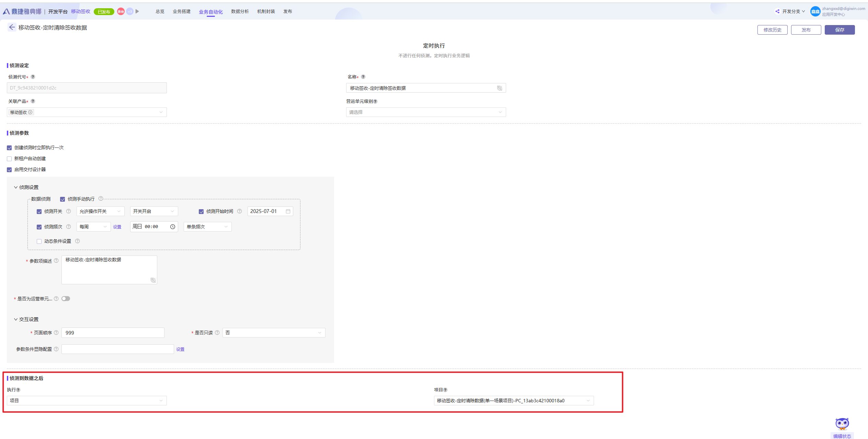Switch to 业务自动化 tab
Image resolution: width=868 pixels, height=439 pixels.
[210, 12]
